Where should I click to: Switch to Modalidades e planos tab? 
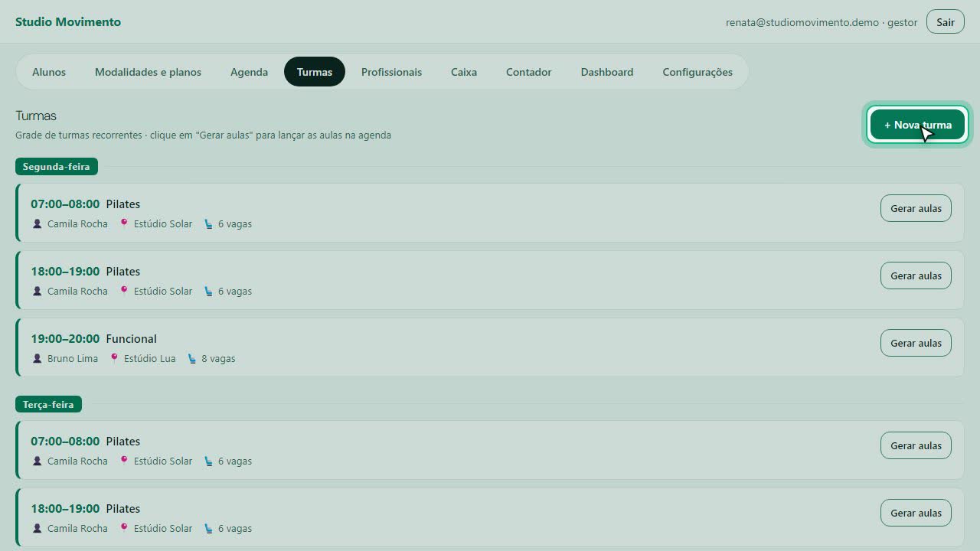click(148, 72)
